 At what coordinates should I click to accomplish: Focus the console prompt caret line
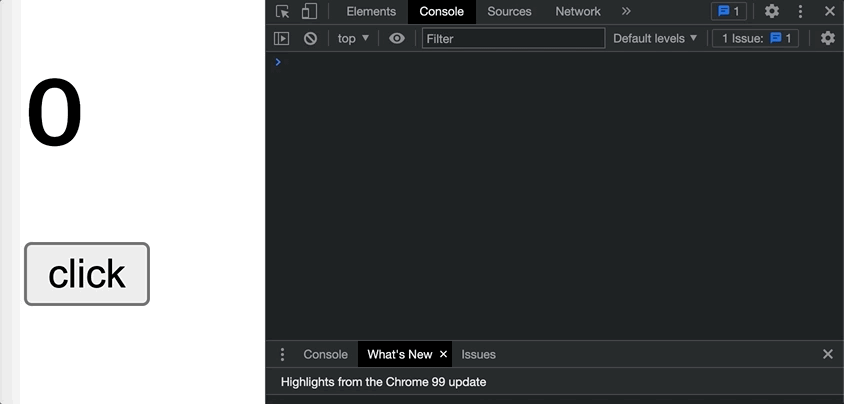pyautogui.click(x=554, y=62)
